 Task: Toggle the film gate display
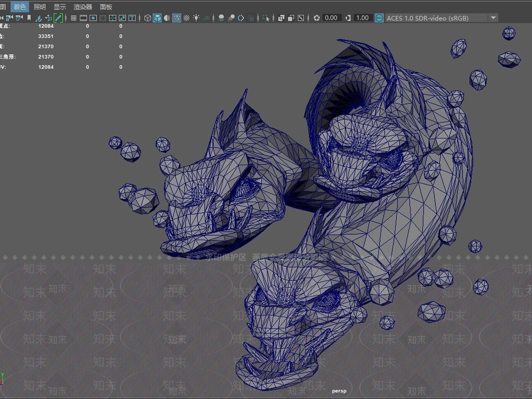83,18
